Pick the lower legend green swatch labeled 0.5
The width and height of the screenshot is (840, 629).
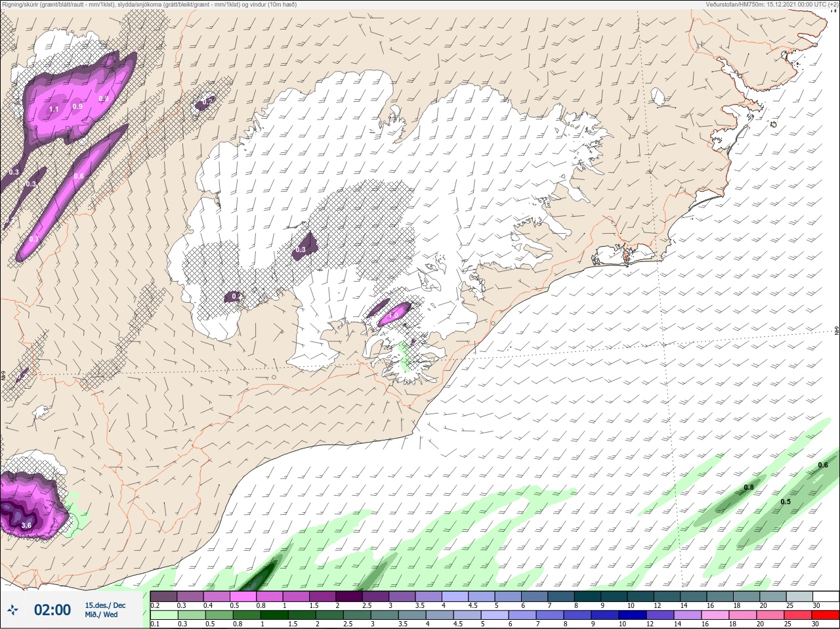click(x=219, y=615)
